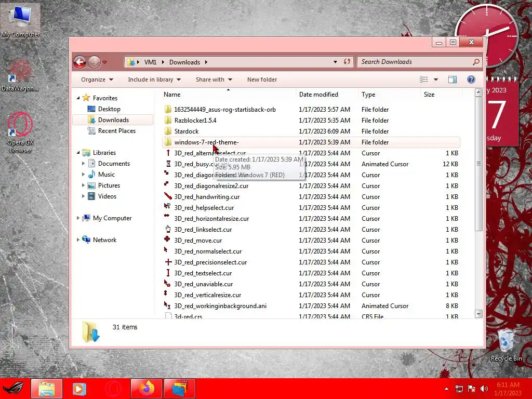Open the Share with menu
Viewport: 532px width, 399px height.
point(214,79)
